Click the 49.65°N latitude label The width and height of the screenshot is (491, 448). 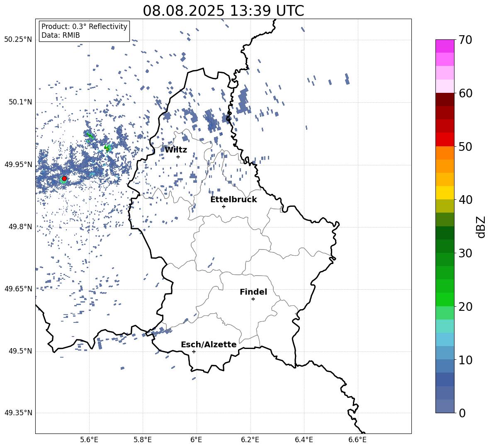click(x=18, y=289)
